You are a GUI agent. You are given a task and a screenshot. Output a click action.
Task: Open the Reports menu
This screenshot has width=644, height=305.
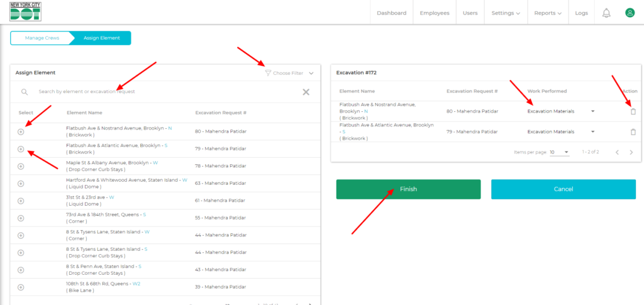point(548,13)
